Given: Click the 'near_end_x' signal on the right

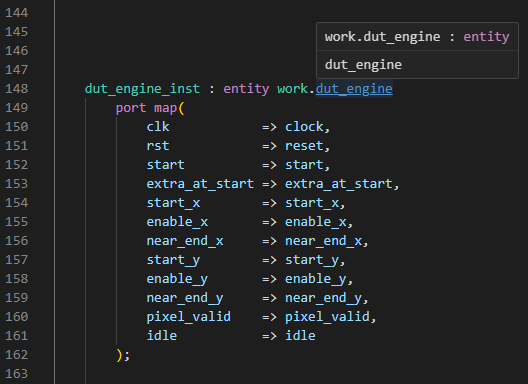Looking at the screenshot, I should point(323,241).
